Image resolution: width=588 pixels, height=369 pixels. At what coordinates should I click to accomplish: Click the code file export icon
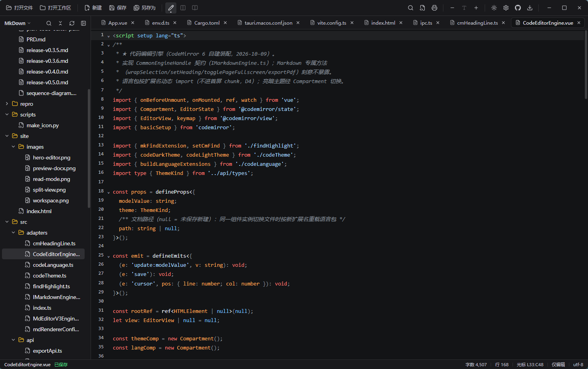422,8
